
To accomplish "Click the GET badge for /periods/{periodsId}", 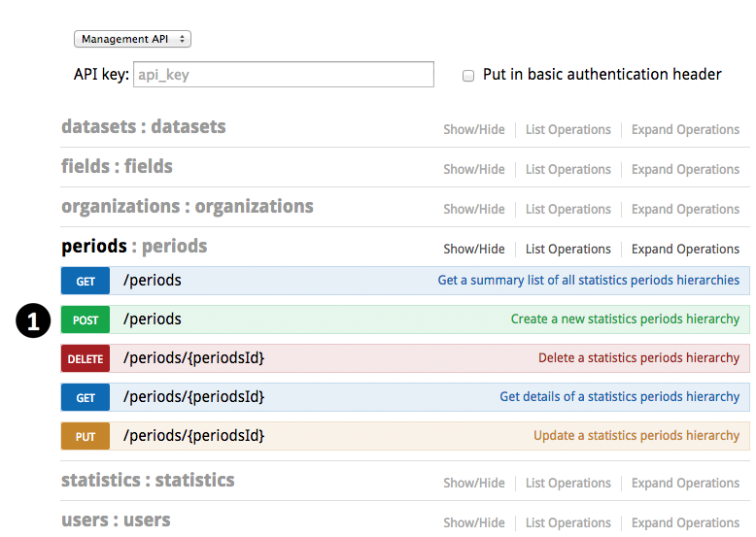I will click(86, 398).
